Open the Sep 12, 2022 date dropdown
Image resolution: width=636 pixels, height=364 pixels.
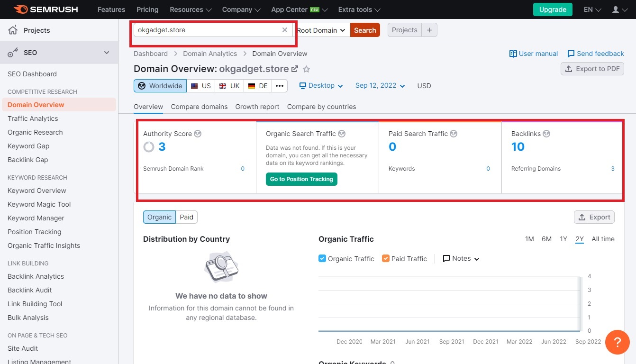pyautogui.click(x=380, y=86)
